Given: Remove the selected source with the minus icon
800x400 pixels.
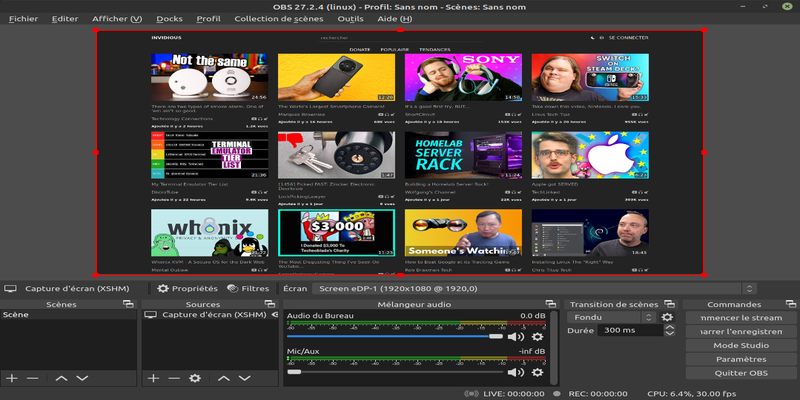Looking at the screenshot, I should click(x=174, y=378).
